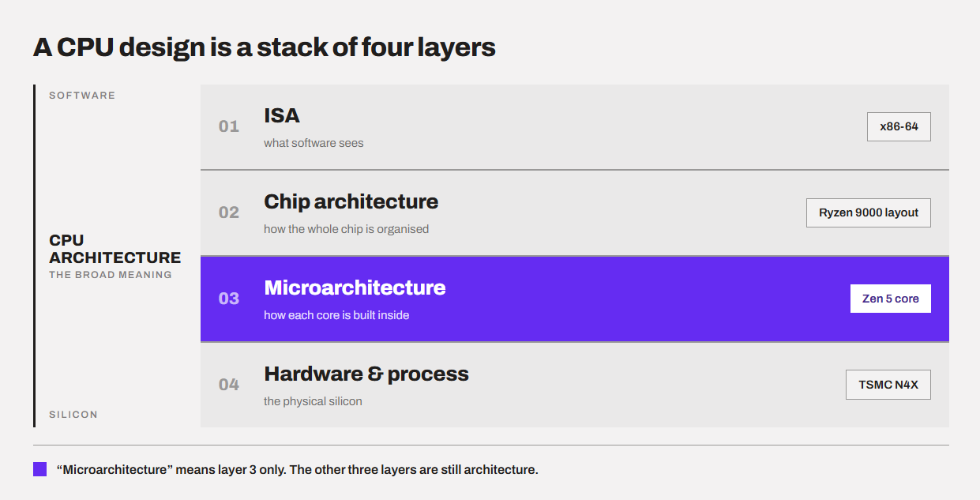The height and width of the screenshot is (500, 980).
Task: Click the 03 layer number
Action: click(229, 299)
